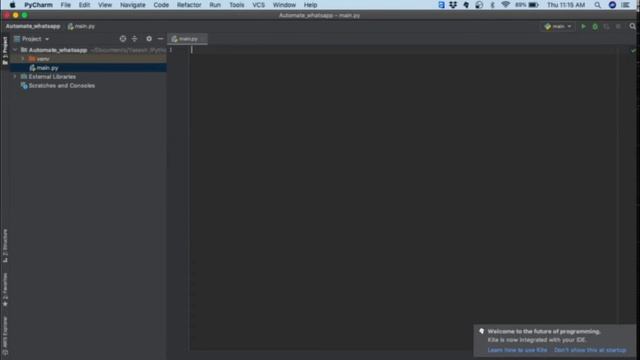Click the Run with Coverage icon
Viewport: 640px width, 360px height.
(607, 27)
